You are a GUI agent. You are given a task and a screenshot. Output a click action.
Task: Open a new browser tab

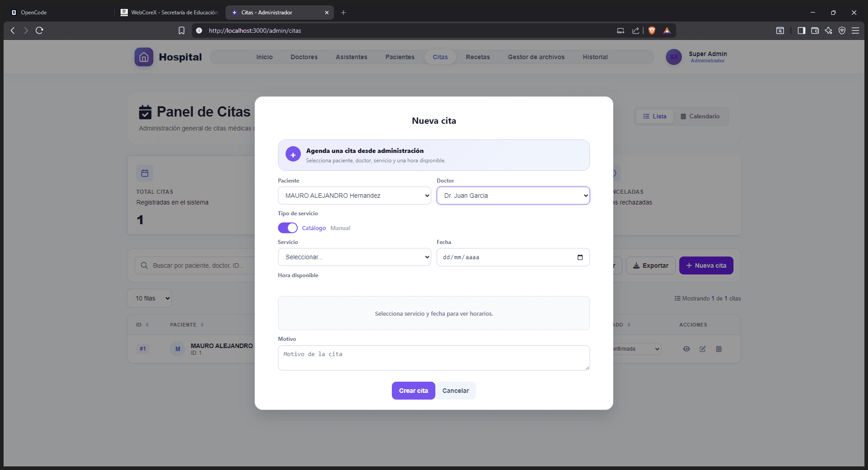click(343, 13)
